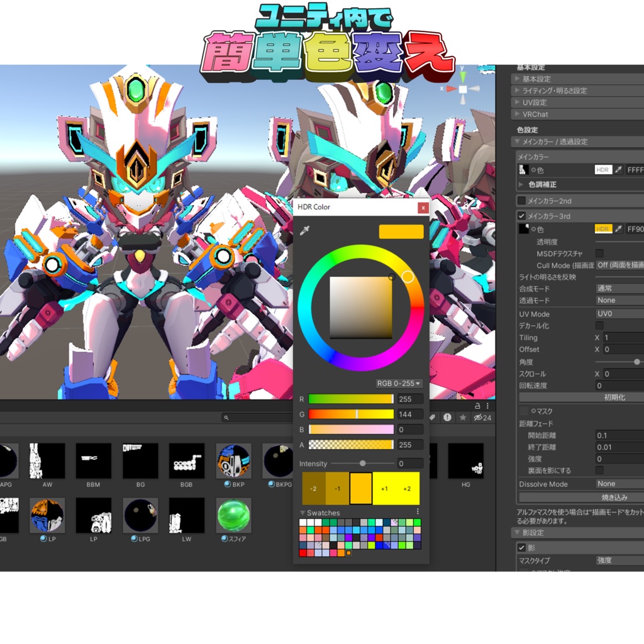The image size is (644, 644).
Task: Toggle the デカール化 checkbox
Action: point(599,326)
